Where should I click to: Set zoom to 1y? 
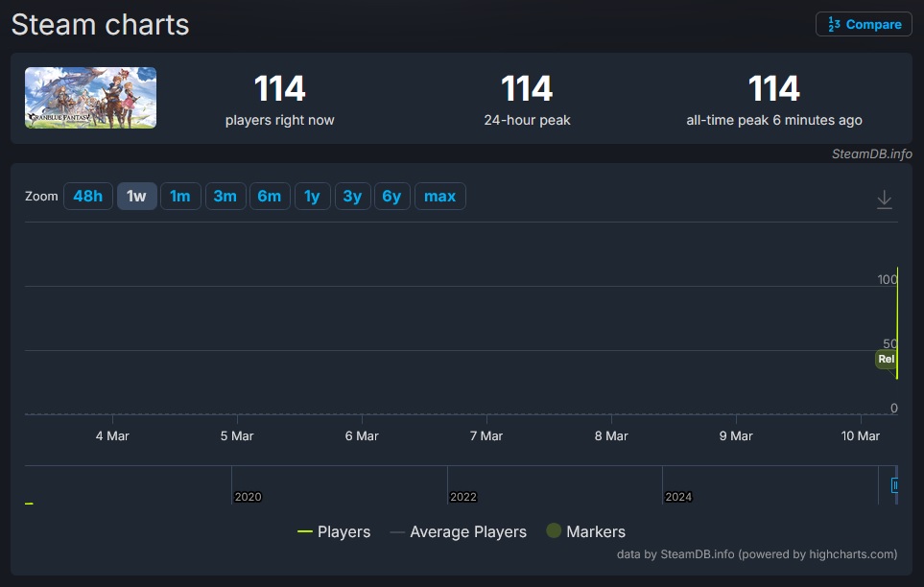tap(313, 197)
